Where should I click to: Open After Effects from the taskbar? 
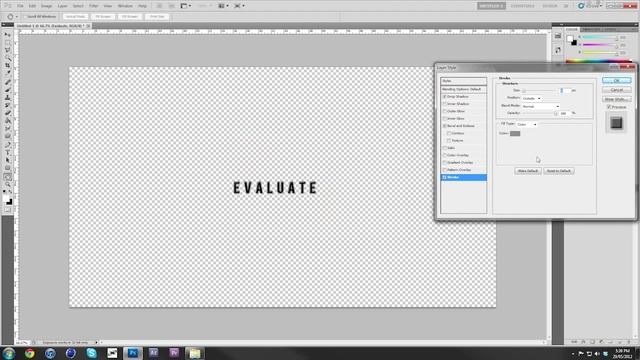[153, 353]
